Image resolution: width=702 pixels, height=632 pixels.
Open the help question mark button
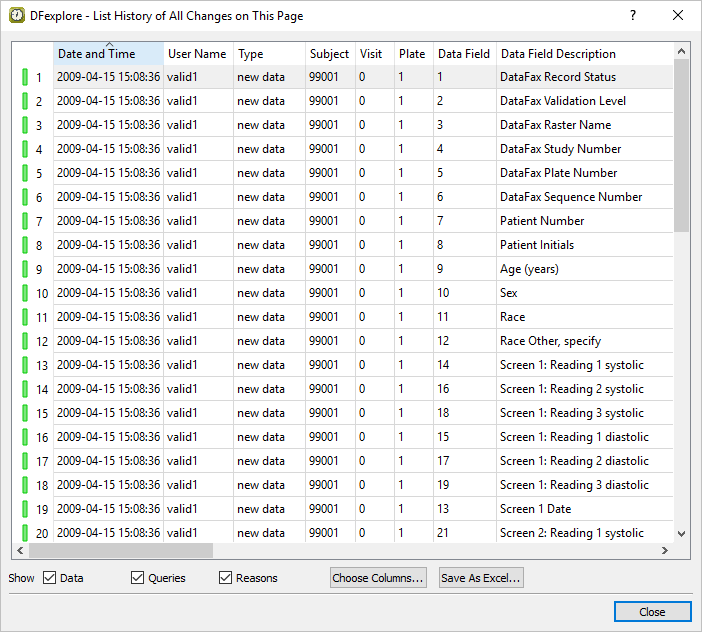(x=632, y=16)
